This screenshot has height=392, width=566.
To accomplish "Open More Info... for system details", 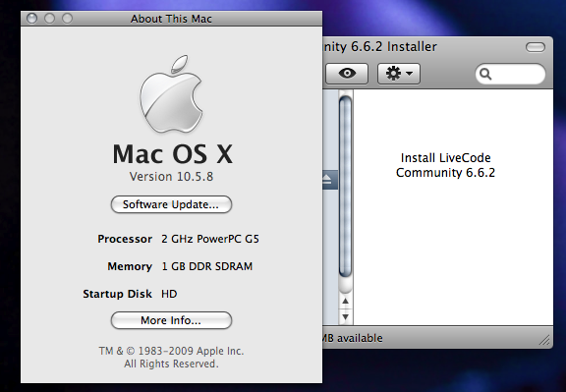I will [171, 320].
